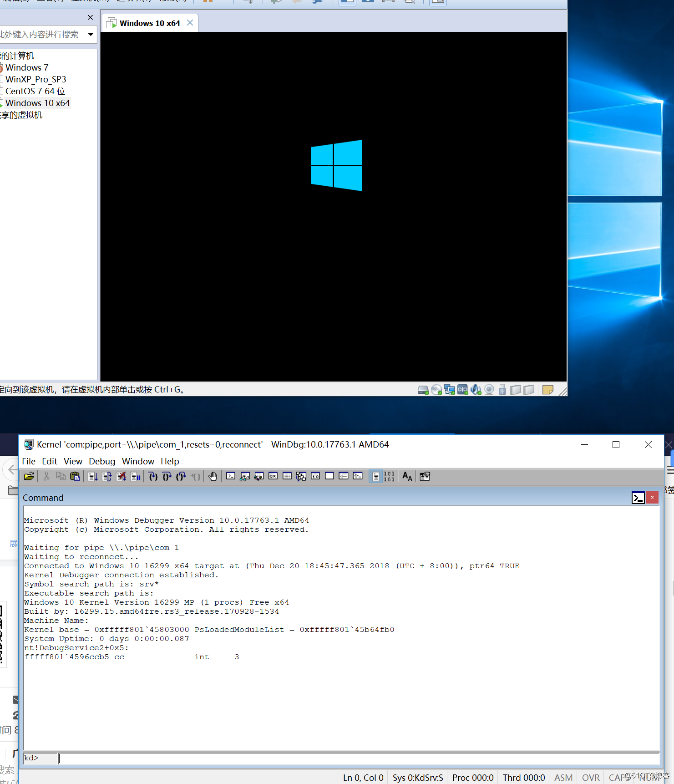Click the VMware network adapter status icon
This screenshot has height=784, width=674.
(450, 390)
